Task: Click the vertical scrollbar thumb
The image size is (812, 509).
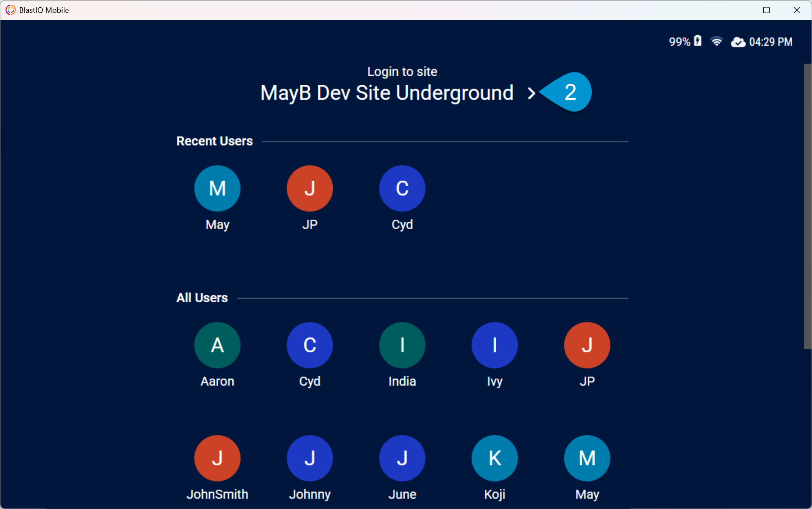Action: click(x=808, y=206)
